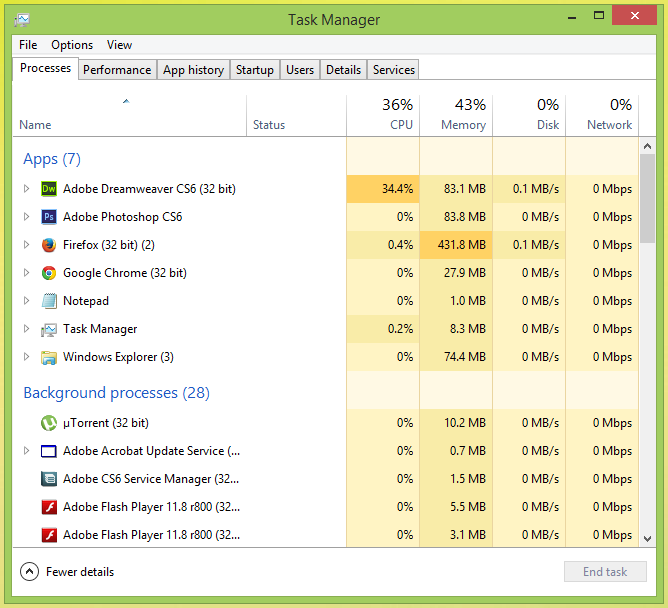This screenshot has height=608, width=668.
Task: Click the Google Chrome icon
Action: pyautogui.click(x=49, y=273)
